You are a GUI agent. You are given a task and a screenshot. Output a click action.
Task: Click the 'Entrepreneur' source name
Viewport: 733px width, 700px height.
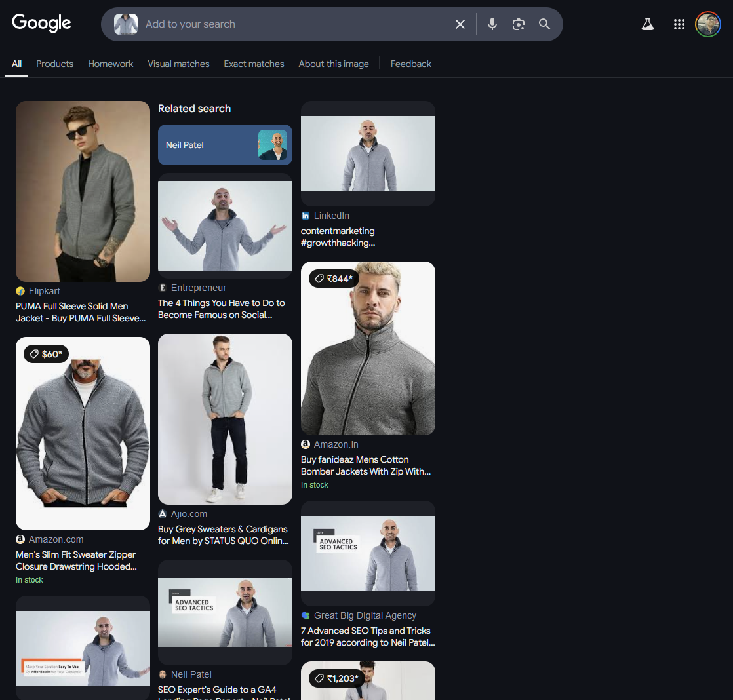click(x=198, y=288)
